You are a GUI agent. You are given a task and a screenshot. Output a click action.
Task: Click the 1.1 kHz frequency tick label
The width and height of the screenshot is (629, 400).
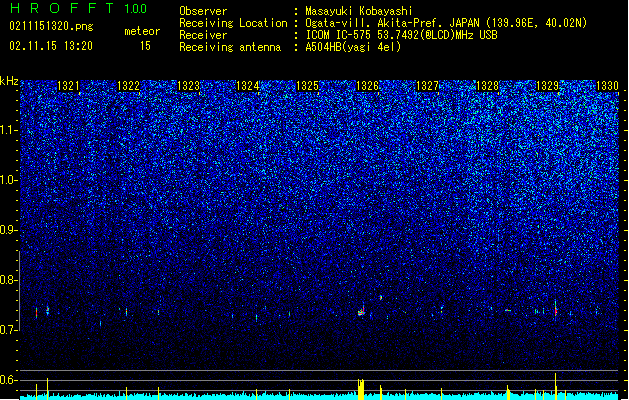click(x=8, y=130)
